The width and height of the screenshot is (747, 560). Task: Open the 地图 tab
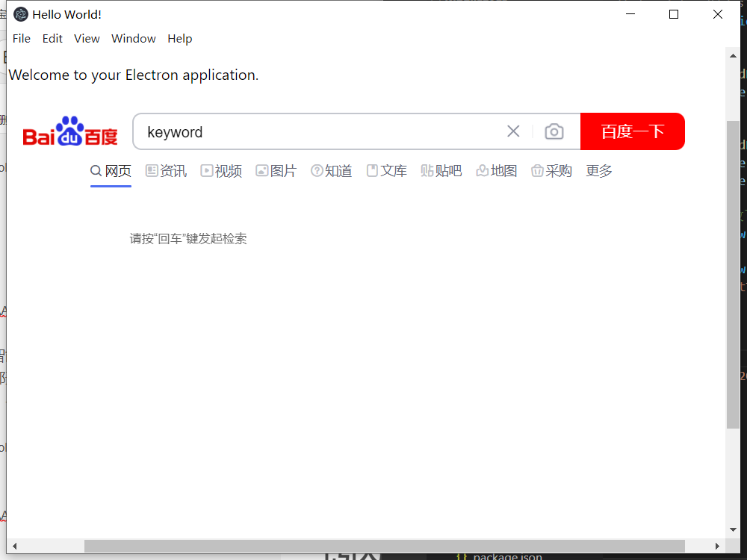(497, 170)
